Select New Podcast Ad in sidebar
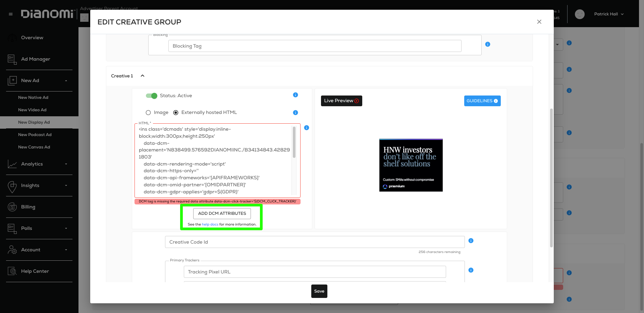Image resolution: width=644 pixels, height=313 pixels. click(x=35, y=135)
